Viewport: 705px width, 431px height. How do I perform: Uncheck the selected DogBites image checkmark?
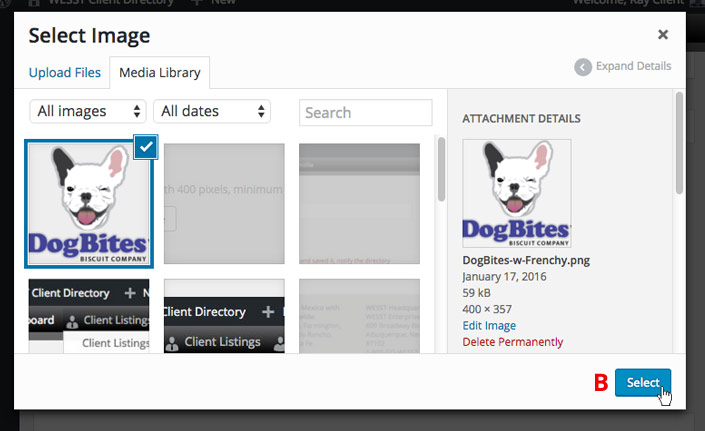click(x=146, y=147)
